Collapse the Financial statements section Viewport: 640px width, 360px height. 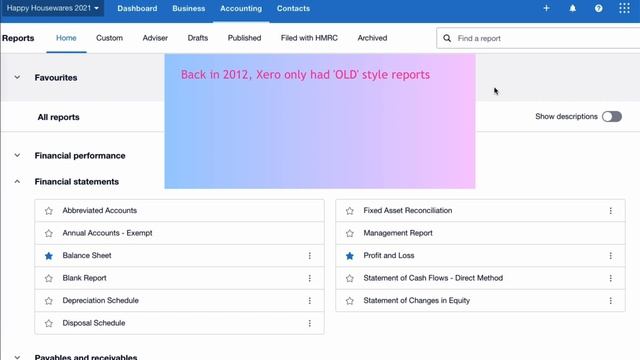point(17,182)
